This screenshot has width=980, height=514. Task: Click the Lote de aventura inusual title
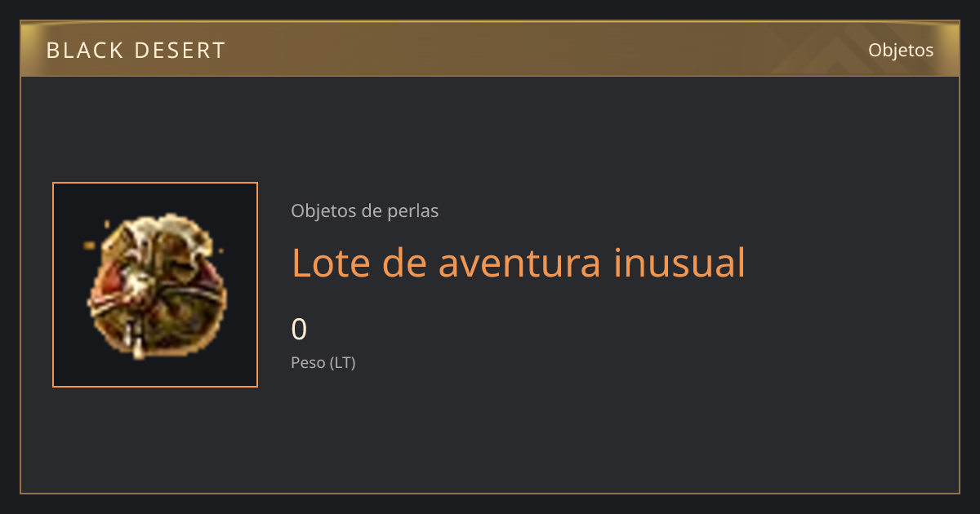pos(519,263)
